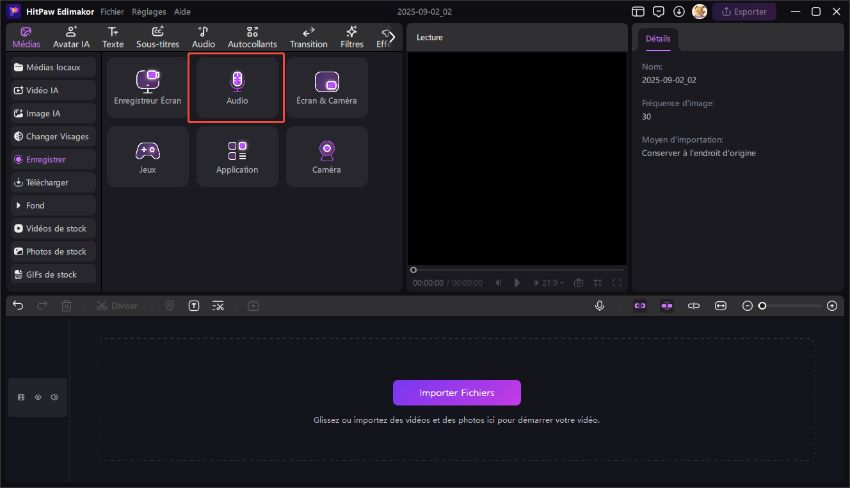Choose the Application recording option
Image resolution: width=850 pixels, height=488 pixels.
(237, 157)
